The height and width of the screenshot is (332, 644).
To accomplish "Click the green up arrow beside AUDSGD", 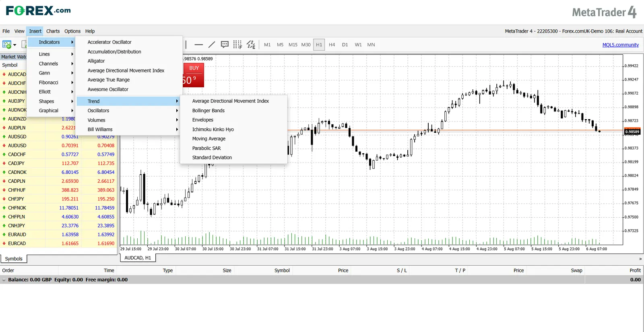I will 4,137.
